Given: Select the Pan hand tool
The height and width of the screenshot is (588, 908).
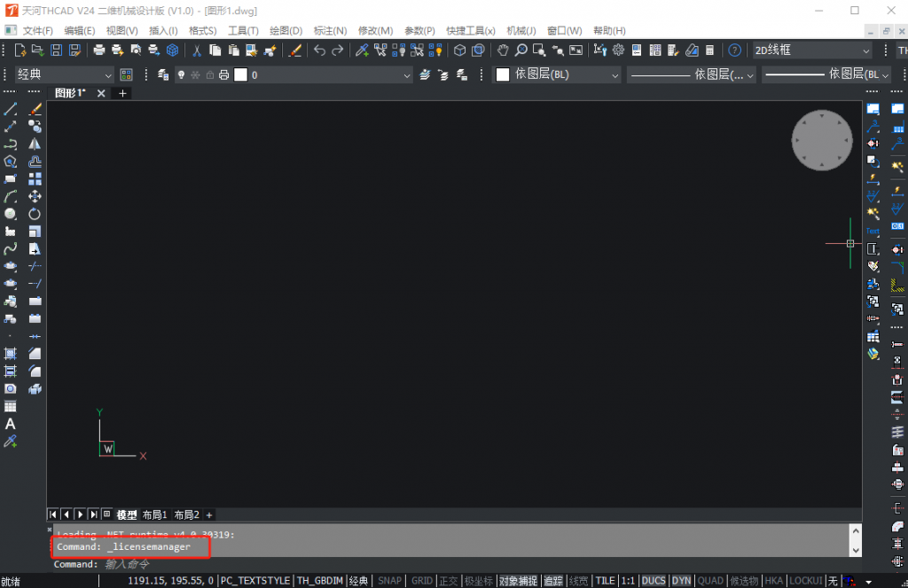Looking at the screenshot, I should click(503, 51).
